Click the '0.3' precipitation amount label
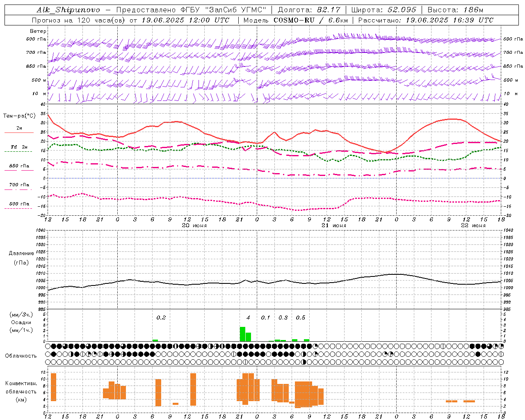525x420 pixels. click(x=283, y=317)
